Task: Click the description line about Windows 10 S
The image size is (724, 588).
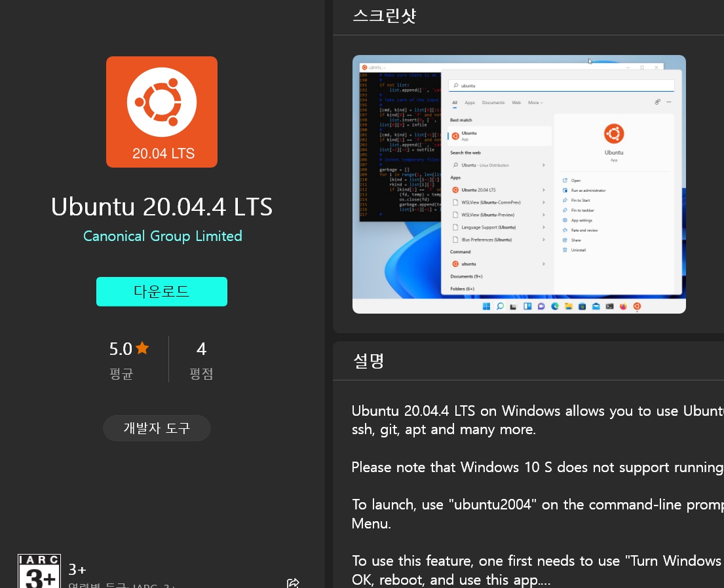Action: [x=537, y=467]
